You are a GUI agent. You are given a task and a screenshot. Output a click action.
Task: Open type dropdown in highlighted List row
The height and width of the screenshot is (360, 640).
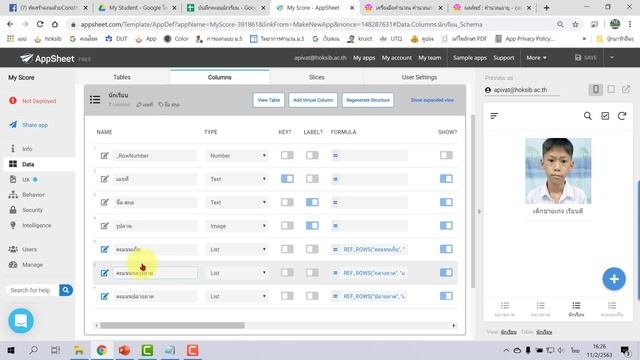pyautogui.click(x=237, y=273)
